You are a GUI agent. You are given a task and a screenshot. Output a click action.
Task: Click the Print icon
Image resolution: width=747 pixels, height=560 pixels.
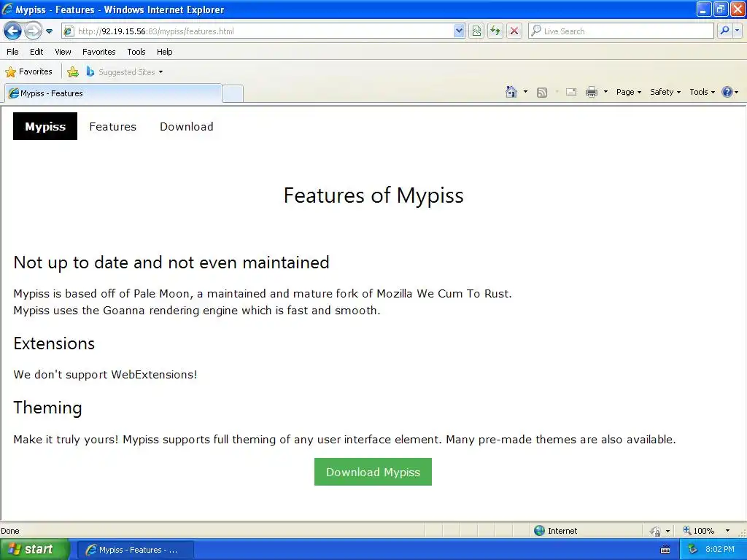click(x=591, y=92)
